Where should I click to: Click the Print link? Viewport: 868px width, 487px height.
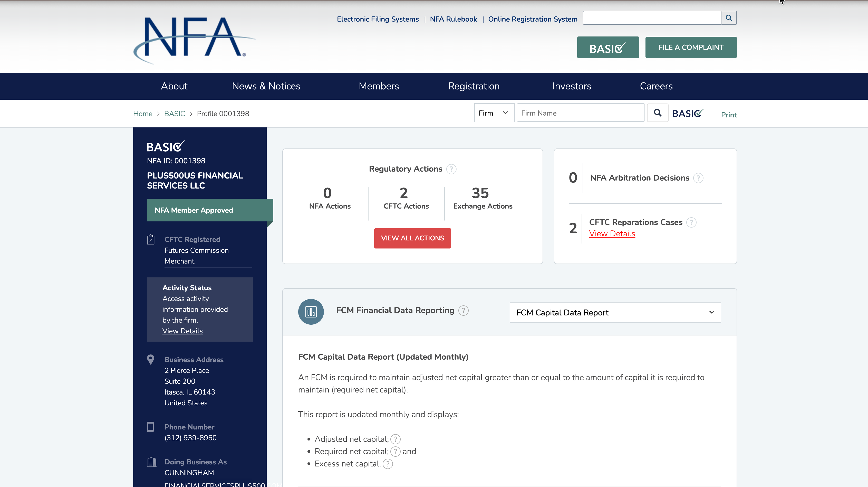[728, 115]
